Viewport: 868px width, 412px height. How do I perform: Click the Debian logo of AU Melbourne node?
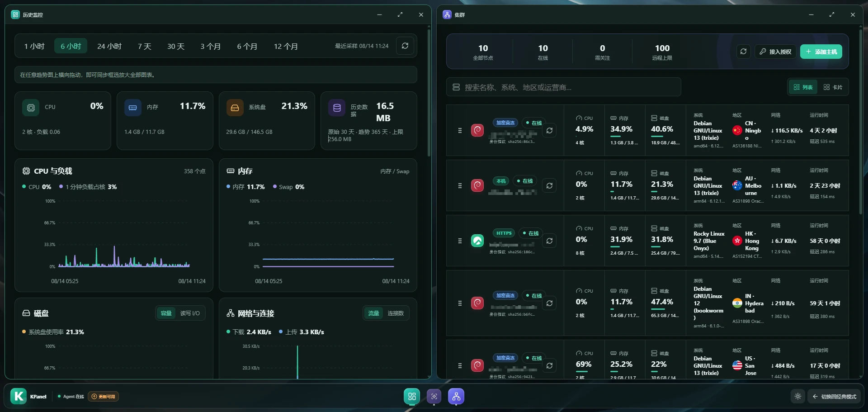click(477, 186)
